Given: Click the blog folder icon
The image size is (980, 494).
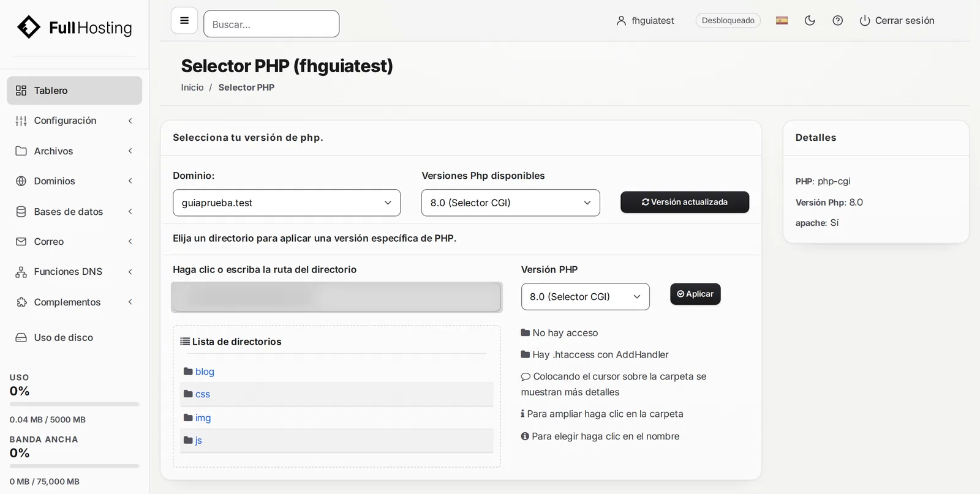Looking at the screenshot, I should coord(188,372).
